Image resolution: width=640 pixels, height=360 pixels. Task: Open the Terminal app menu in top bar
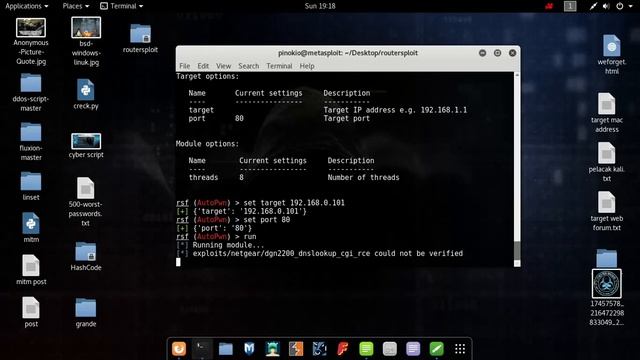click(x=122, y=6)
